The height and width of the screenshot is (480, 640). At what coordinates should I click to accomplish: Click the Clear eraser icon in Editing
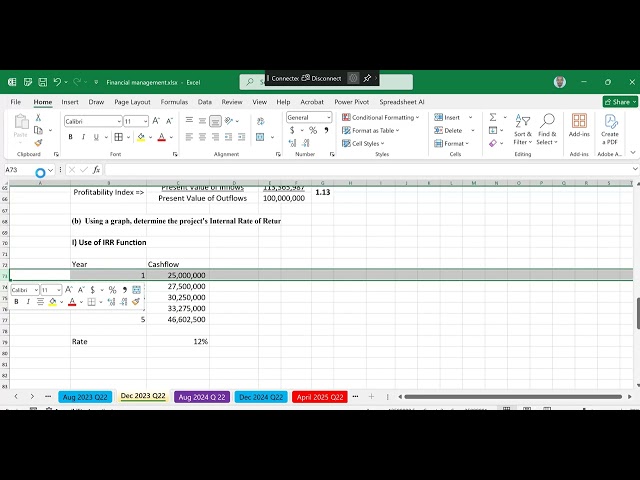coord(493,143)
